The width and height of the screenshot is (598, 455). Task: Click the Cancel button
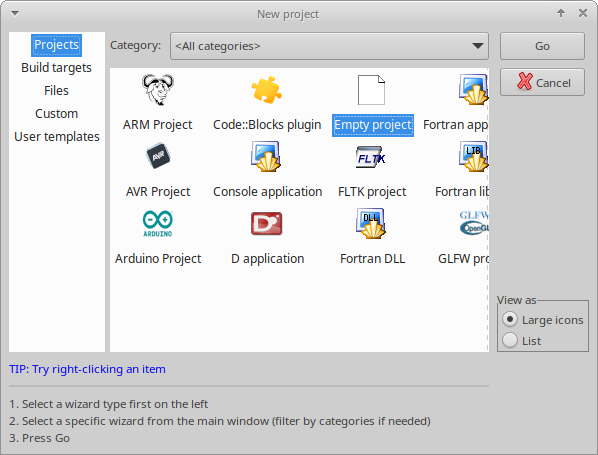pos(542,82)
